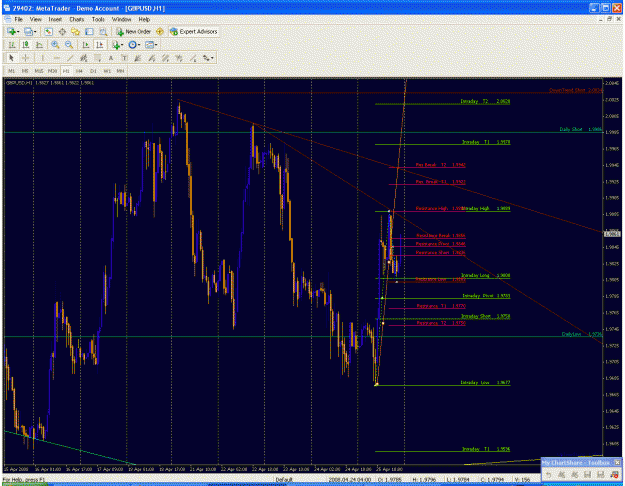Switch chart to Line Chart mode
This screenshot has height=486, width=625.
click(x=39, y=45)
